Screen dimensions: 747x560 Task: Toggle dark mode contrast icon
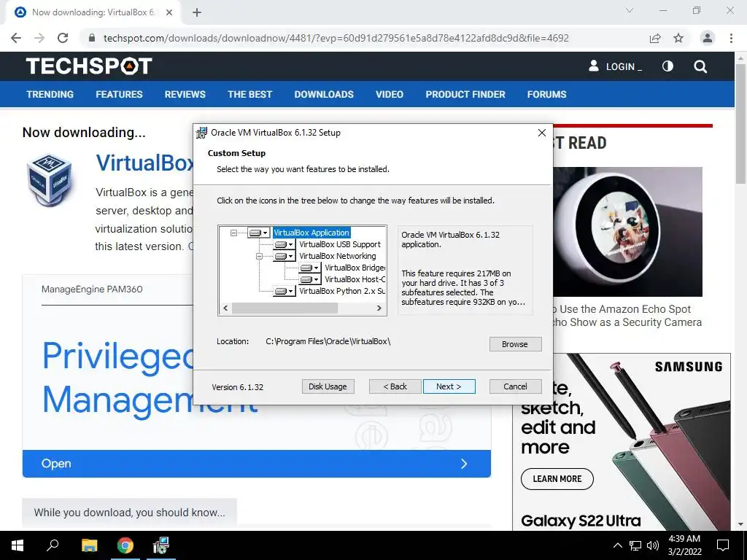click(667, 66)
